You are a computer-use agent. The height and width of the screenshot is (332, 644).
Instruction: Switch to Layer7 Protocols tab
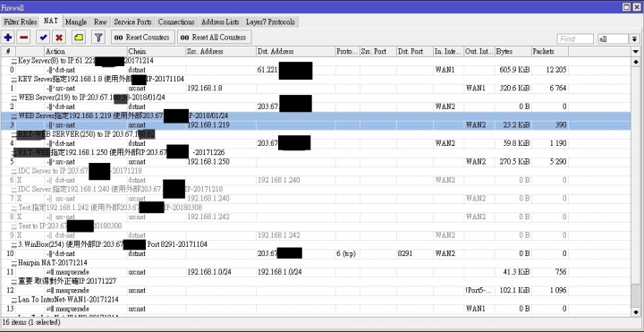coord(270,21)
